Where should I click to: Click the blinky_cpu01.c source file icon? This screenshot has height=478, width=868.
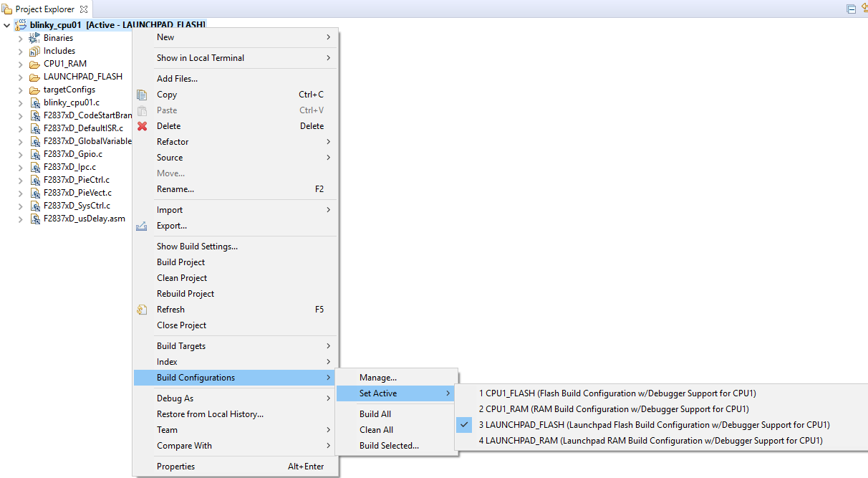34,102
